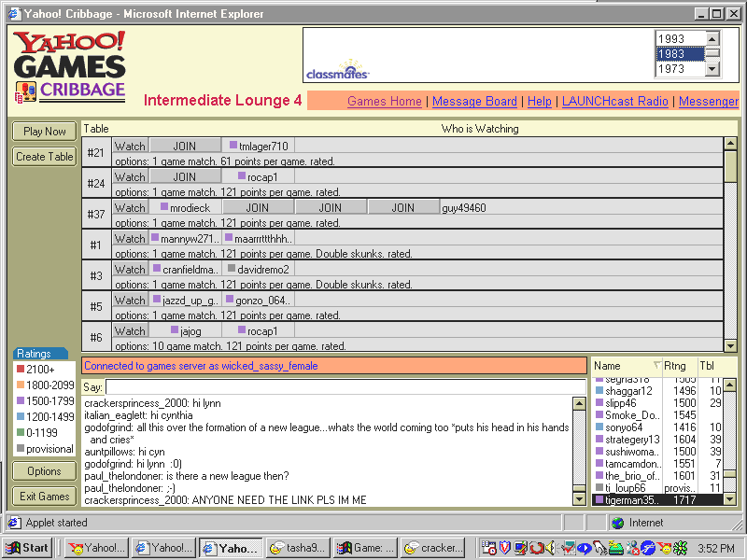Image resolution: width=747 pixels, height=560 pixels.
Task: Click the year list scroll-up arrow
Action: [x=712, y=38]
